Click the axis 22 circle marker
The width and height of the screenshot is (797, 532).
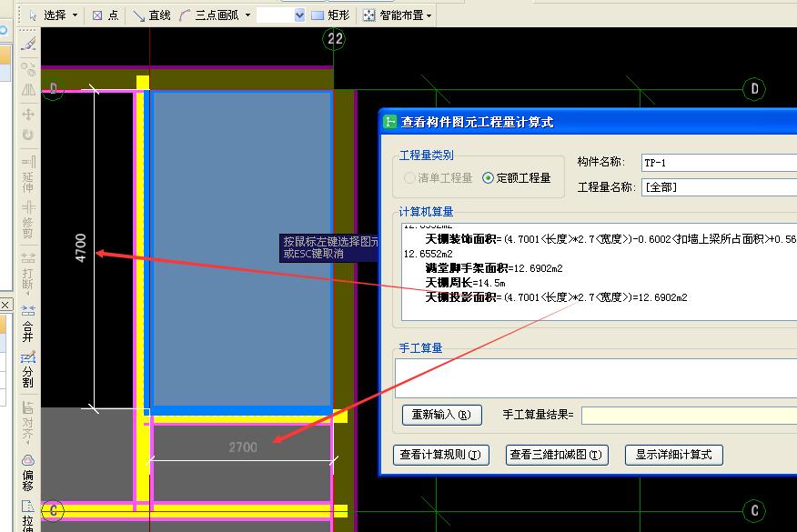point(335,38)
